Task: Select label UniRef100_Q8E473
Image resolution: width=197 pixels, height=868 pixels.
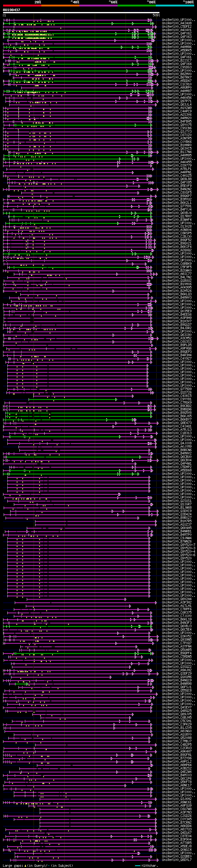Action: tap(177, 423)
